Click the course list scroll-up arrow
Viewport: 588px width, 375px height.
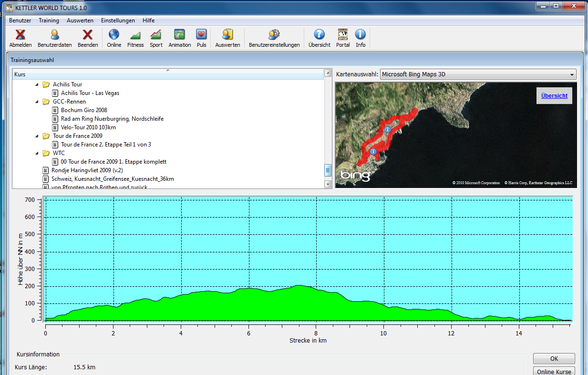(328, 73)
